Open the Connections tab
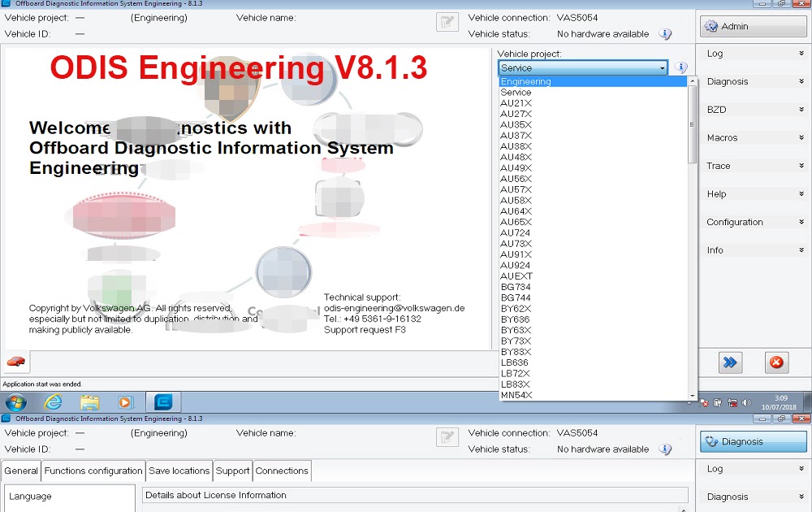This screenshot has height=512, width=812. [x=282, y=471]
